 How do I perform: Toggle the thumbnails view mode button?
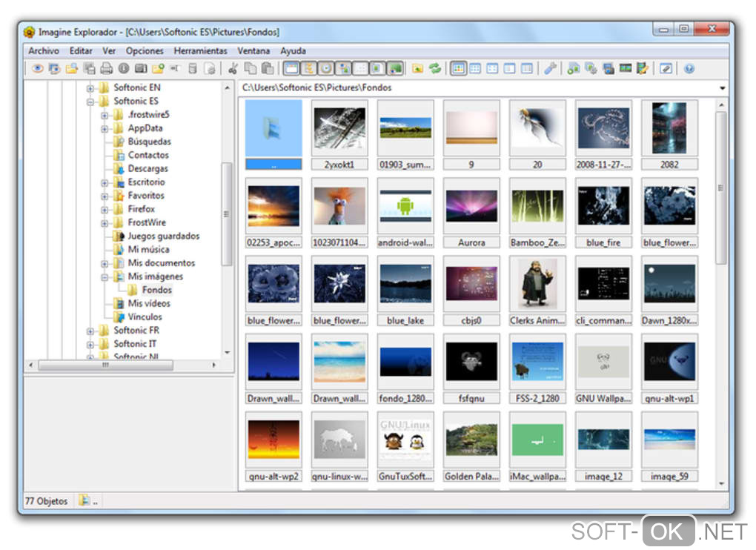tap(458, 69)
